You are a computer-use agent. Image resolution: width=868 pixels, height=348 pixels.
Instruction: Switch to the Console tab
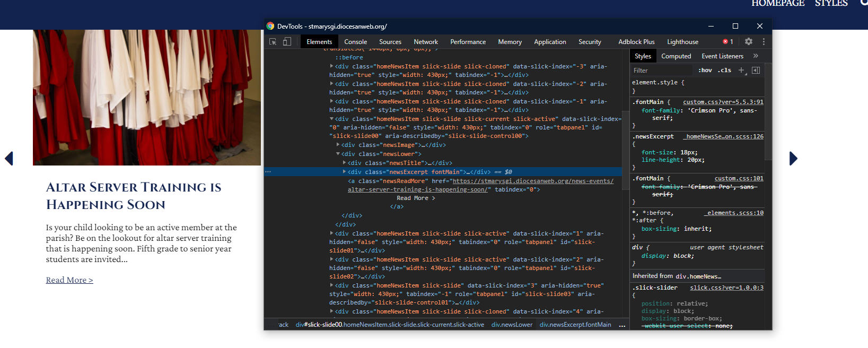click(355, 42)
